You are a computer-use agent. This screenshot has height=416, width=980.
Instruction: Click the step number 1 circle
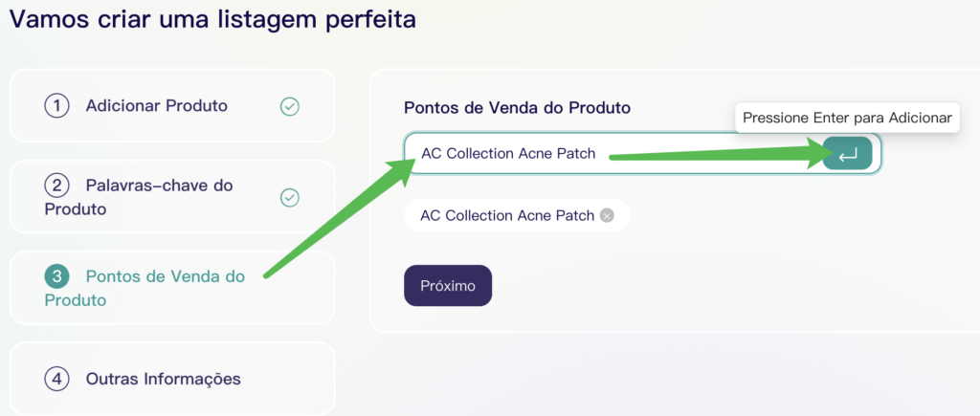57,106
